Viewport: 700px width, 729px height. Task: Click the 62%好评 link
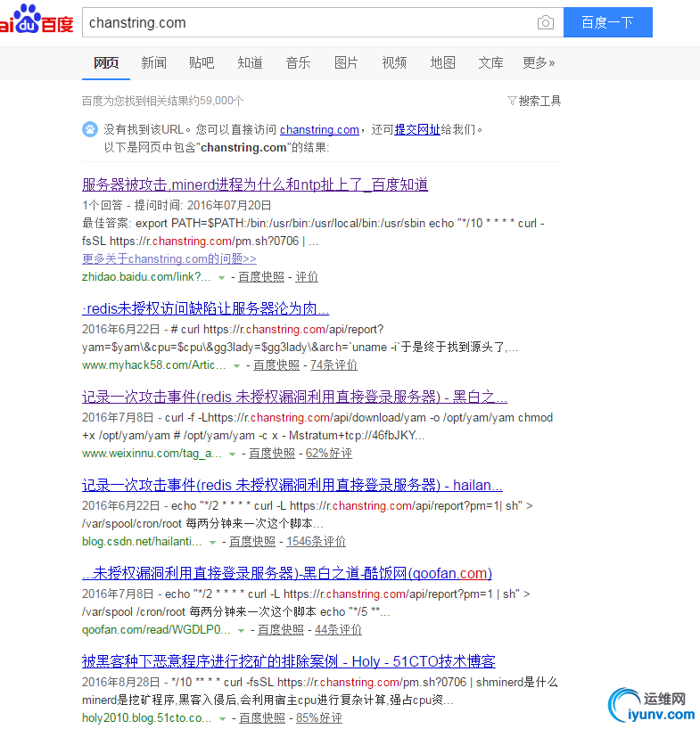[x=329, y=454]
